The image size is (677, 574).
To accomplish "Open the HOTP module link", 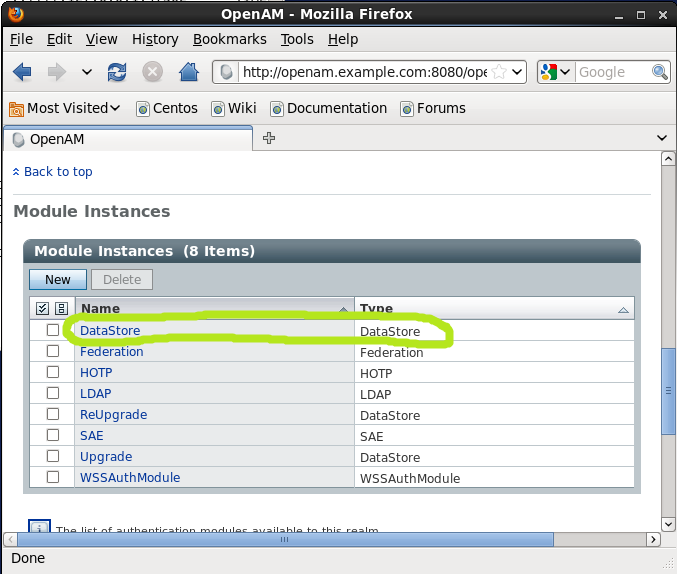I will pyautogui.click(x=96, y=372).
